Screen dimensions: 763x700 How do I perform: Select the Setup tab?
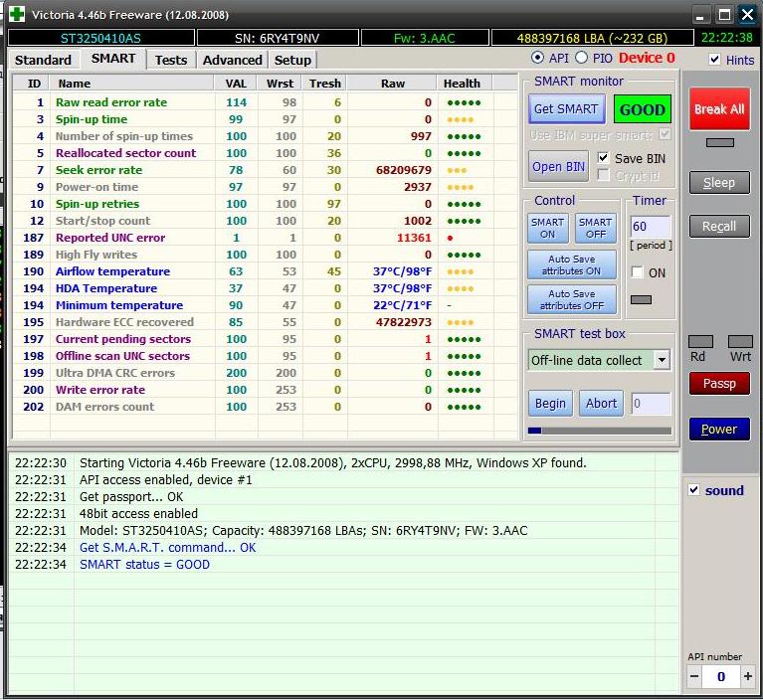292,60
